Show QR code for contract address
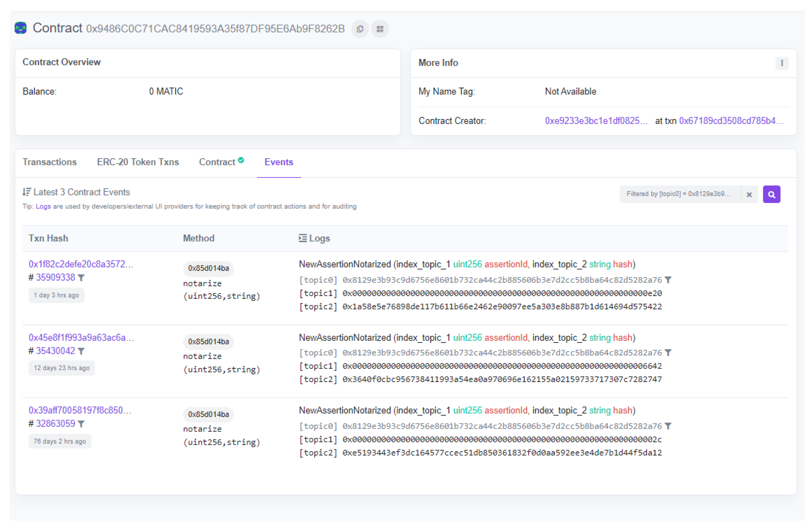This screenshot has width=812, height=530. [380, 29]
